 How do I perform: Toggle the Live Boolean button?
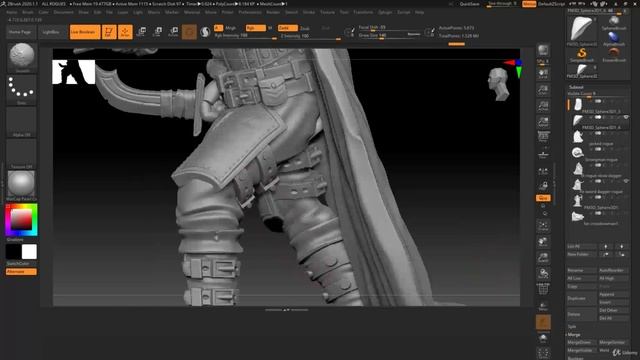pos(85,32)
